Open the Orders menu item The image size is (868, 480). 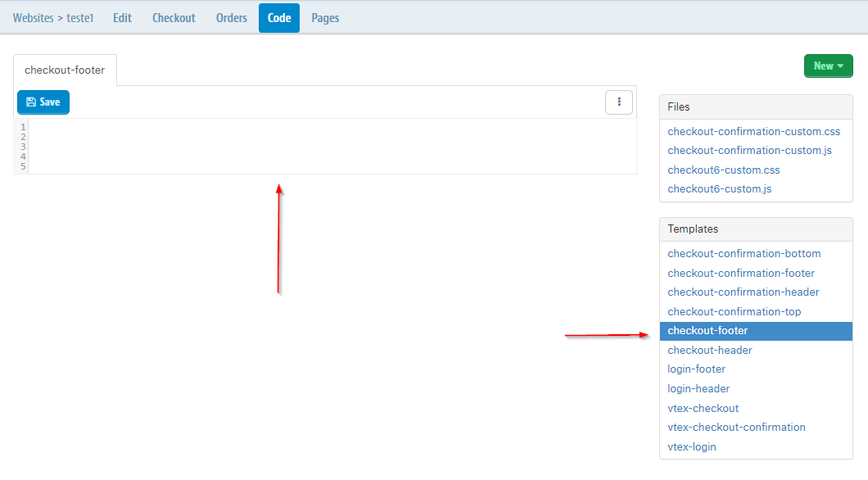click(231, 17)
